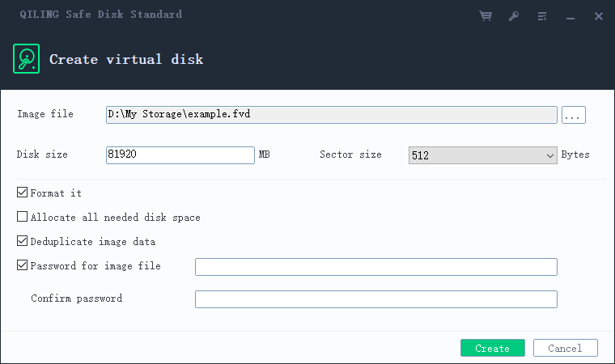Browse for image file with ellipsis button
This screenshot has width=615, height=364.
(x=574, y=115)
